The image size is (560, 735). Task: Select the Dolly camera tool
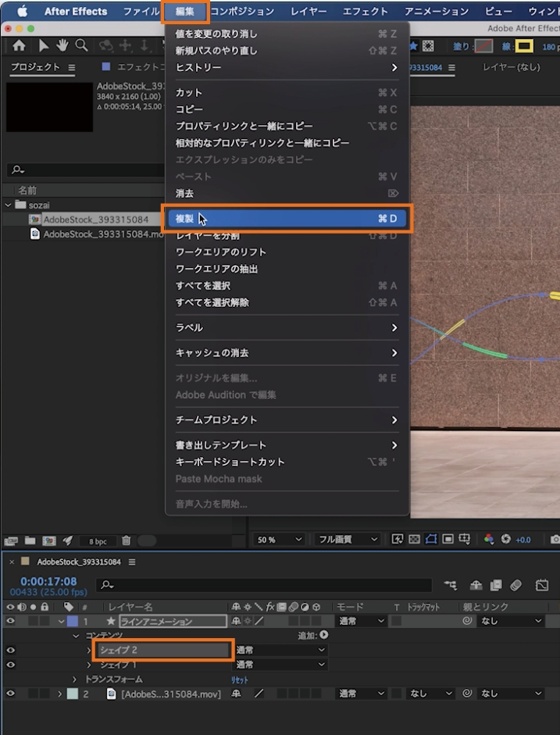pyautogui.click(x=144, y=45)
